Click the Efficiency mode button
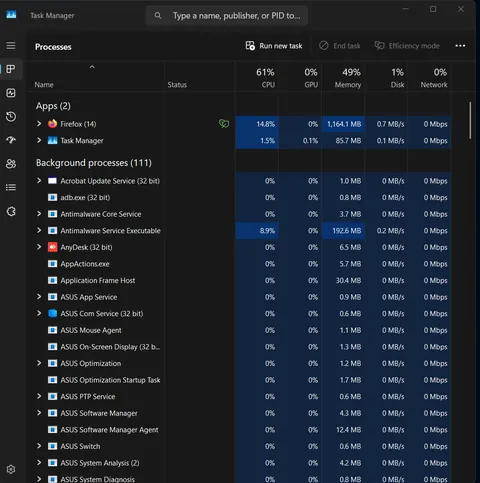 (407, 46)
